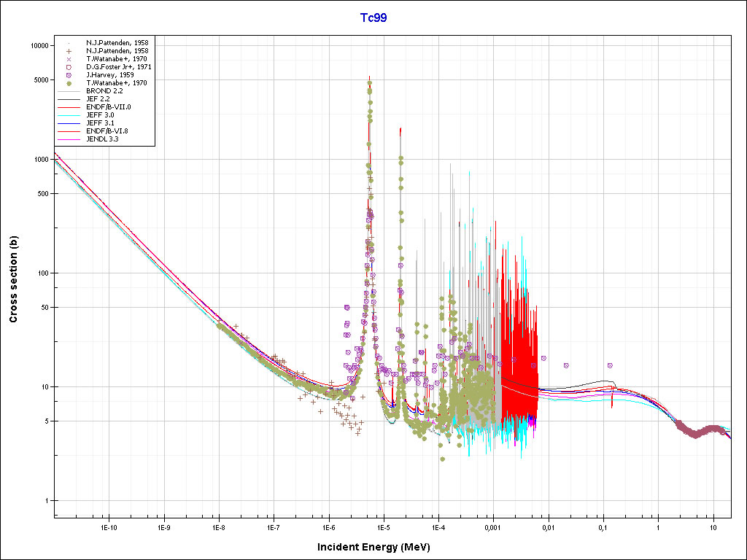
Task: Select the D.G.Foster Jr+, 1971 legend text
Action: pyautogui.click(x=117, y=67)
